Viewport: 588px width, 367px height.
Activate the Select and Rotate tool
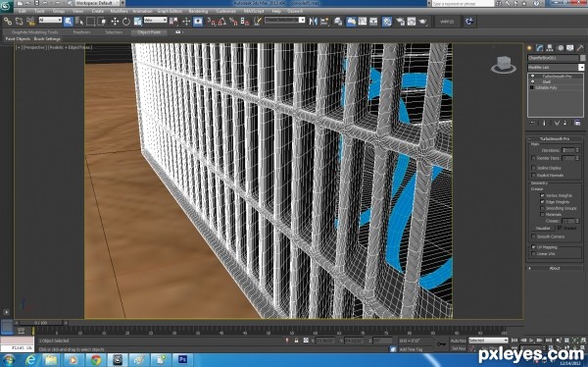[x=126, y=22]
